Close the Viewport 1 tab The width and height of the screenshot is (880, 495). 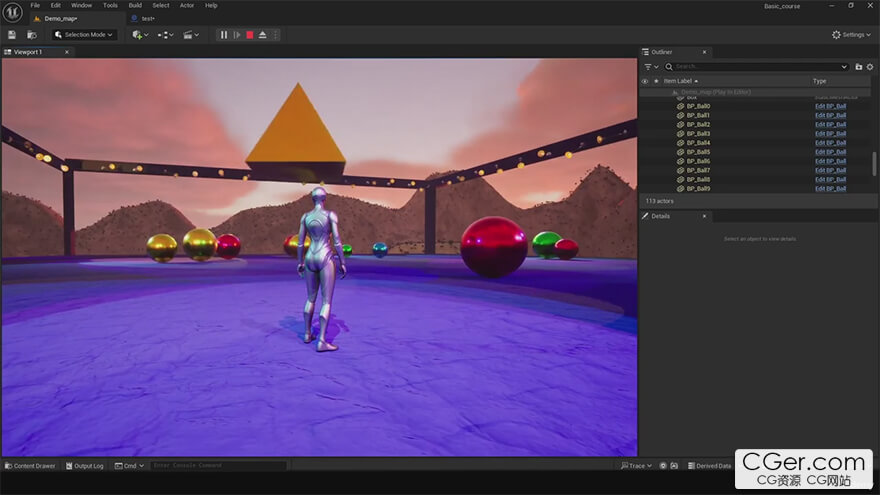[x=67, y=52]
